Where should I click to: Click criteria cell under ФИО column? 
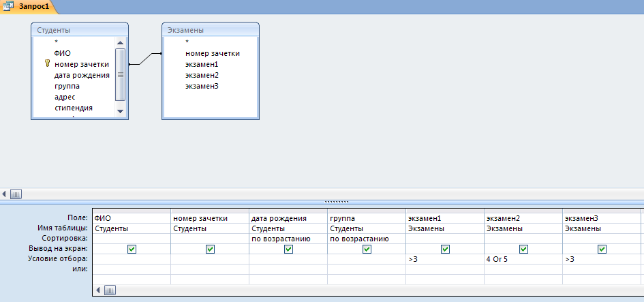click(132, 259)
